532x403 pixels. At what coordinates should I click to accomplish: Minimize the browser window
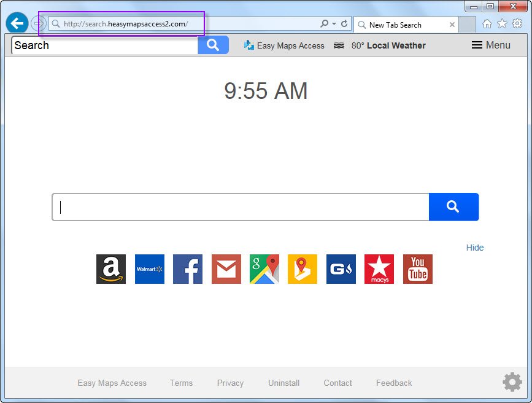point(474,7)
